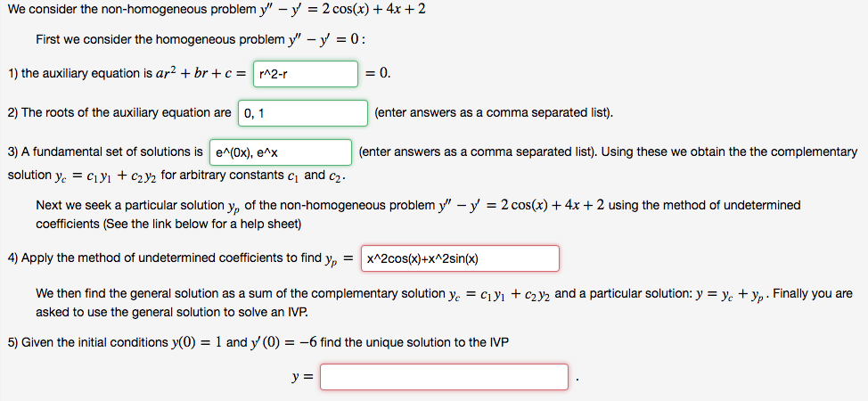
Task: Click the 'asked to use the general solution' line
Action: click(x=172, y=313)
